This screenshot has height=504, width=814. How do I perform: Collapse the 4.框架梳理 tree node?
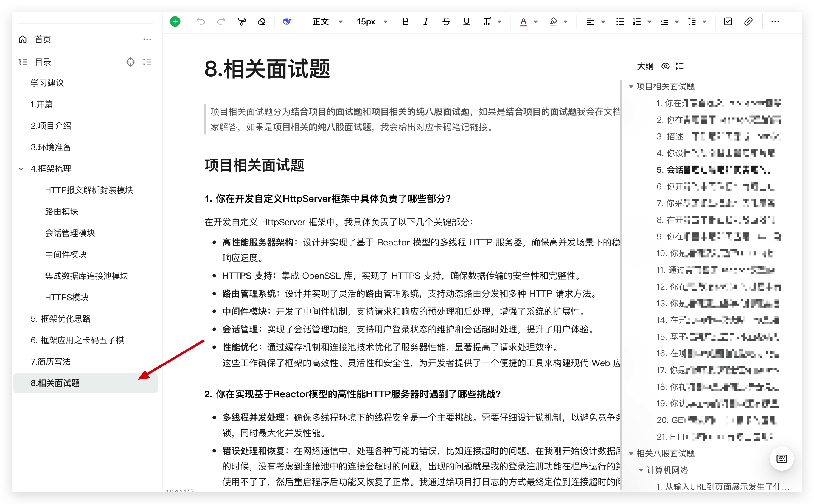tap(21, 169)
